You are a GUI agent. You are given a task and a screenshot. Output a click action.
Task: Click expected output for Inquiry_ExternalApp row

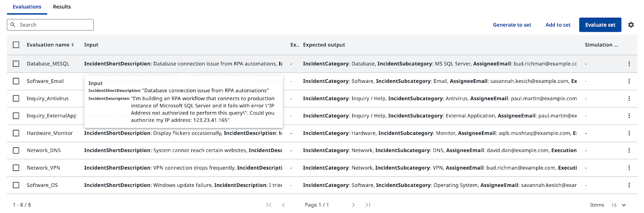coord(440,116)
